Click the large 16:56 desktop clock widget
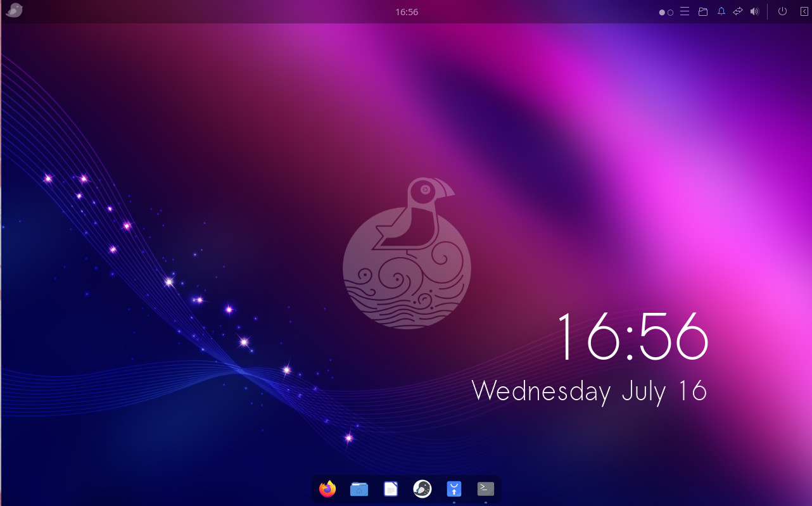812x506 pixels. click(x=631, y=338)
